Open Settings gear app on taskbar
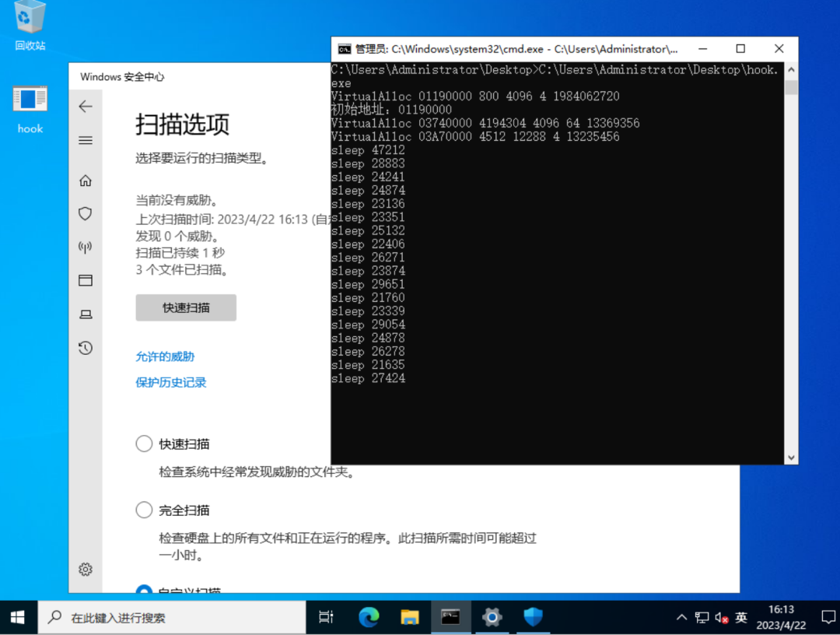840x635 pixels. point(492,617)
